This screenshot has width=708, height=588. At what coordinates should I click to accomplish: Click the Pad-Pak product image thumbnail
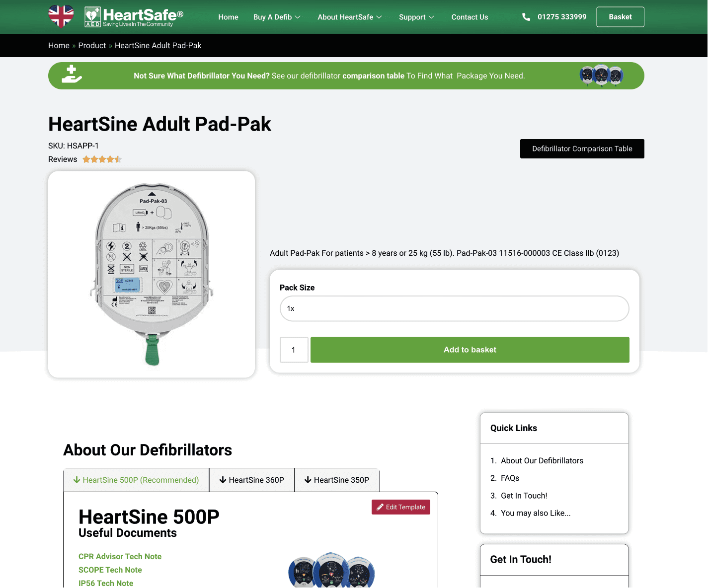pos(152,274)
